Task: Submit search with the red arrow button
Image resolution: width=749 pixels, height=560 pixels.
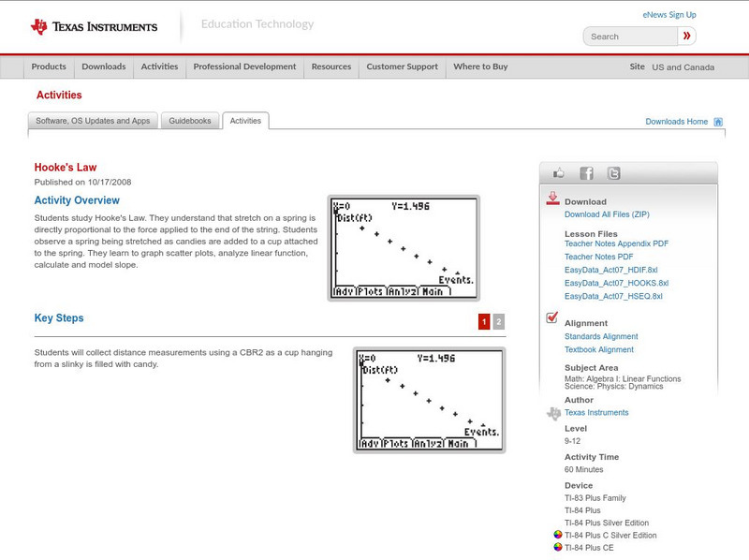Action: [687, 36]
